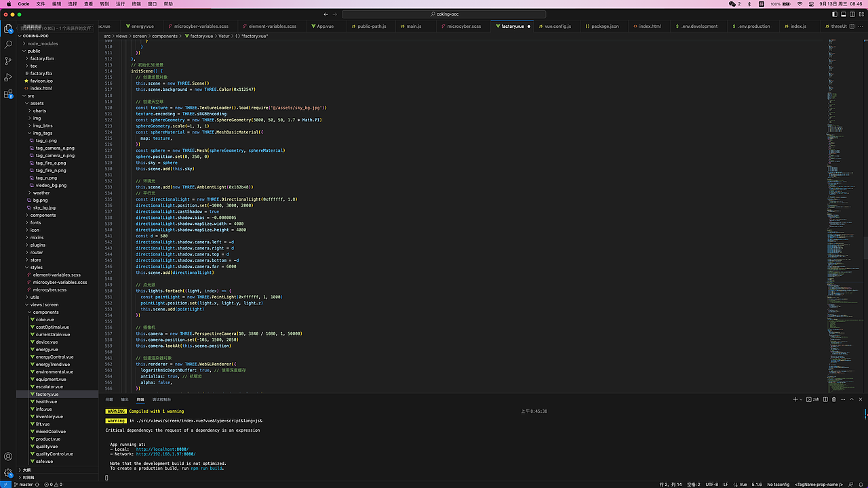Split the editor to the right
The image size is (868, 488).
[x=853, y=26]
